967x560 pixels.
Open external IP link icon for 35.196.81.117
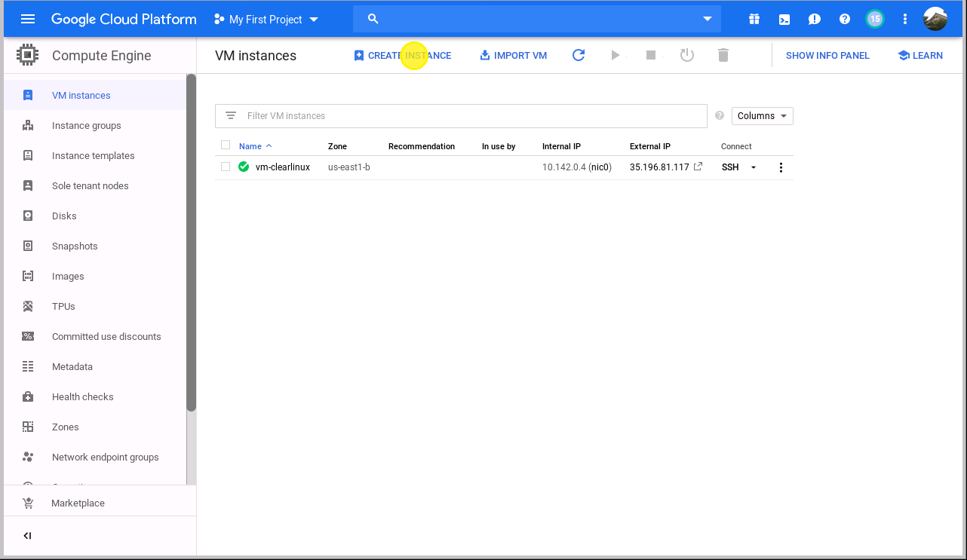698,167
